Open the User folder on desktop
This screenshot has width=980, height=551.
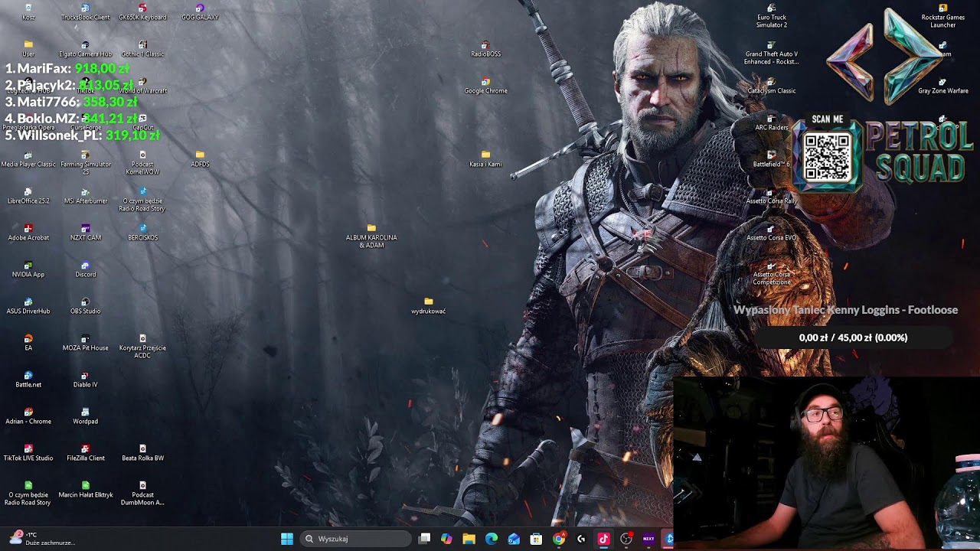28,48
